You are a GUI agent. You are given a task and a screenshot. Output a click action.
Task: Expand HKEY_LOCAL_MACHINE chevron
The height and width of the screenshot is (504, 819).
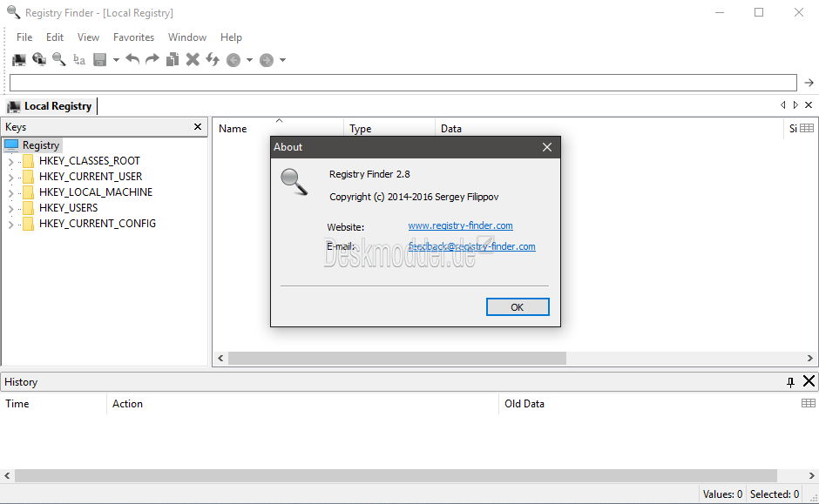pos(10,193)
